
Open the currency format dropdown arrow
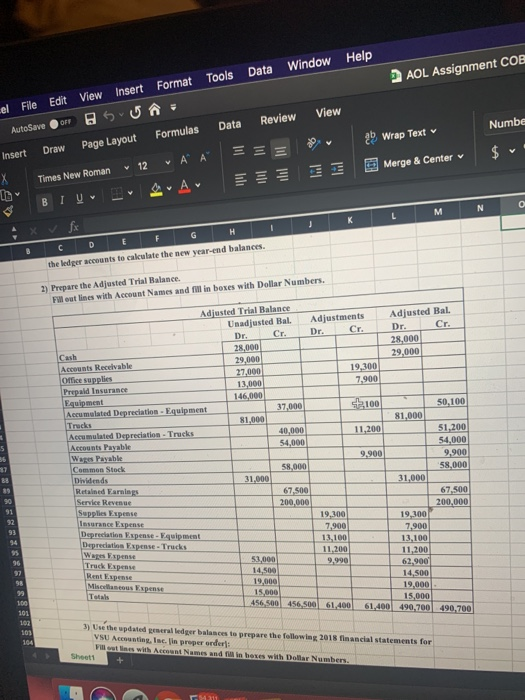(x=512, y=151)
